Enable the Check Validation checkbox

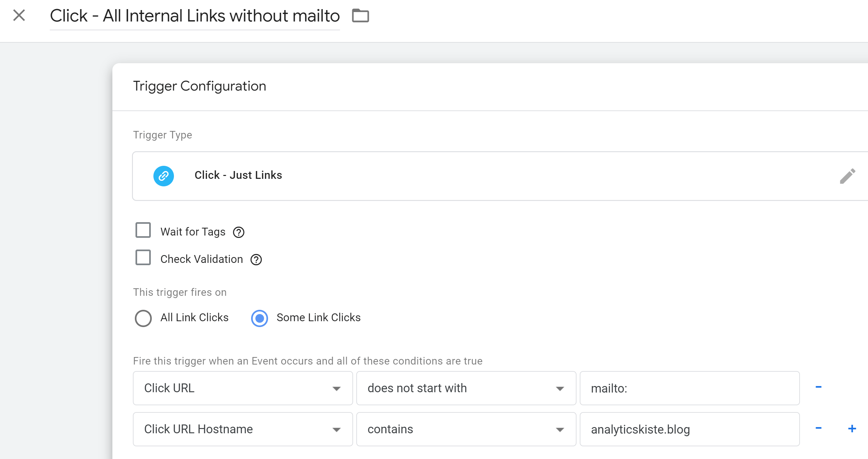tap(143, 258)
